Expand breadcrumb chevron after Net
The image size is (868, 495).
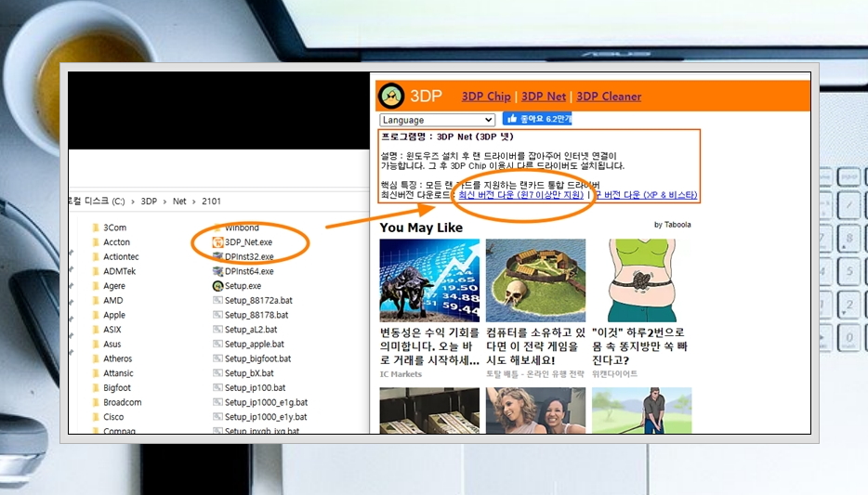point(194,202)
